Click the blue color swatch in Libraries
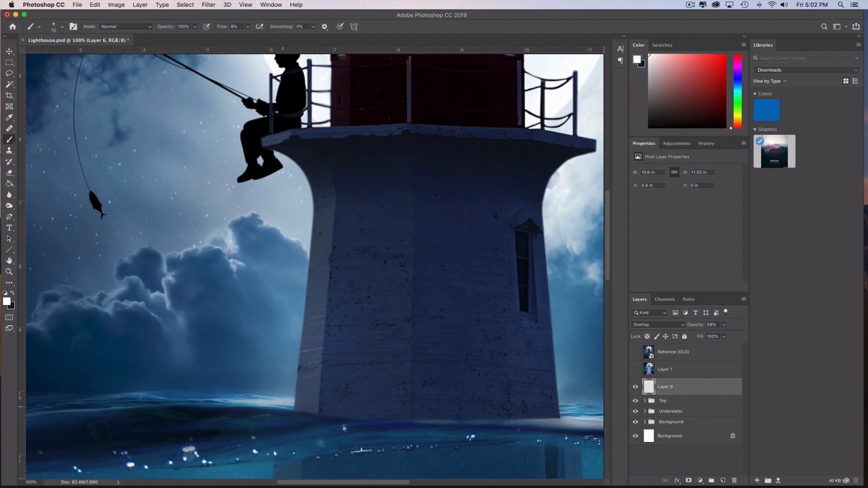 pyautogui.click(x=766, y=110)
